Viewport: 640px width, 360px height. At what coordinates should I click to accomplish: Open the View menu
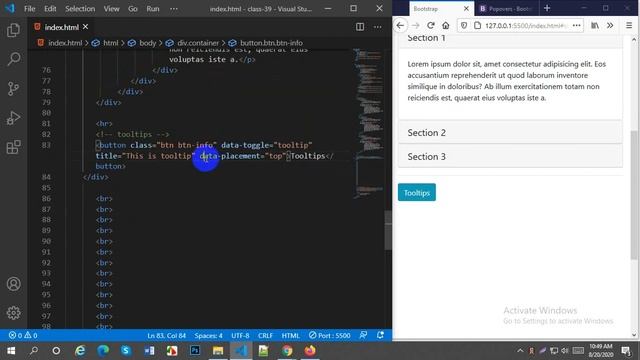(111, 9)
